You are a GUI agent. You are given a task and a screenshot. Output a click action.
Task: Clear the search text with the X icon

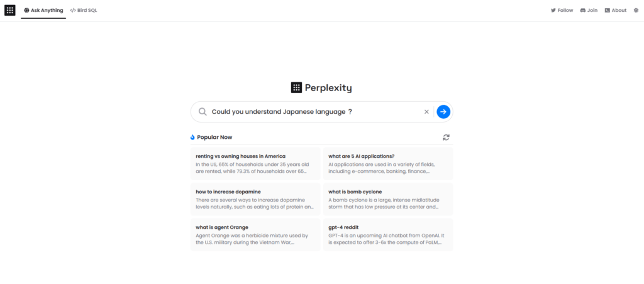tap(426, 112)
